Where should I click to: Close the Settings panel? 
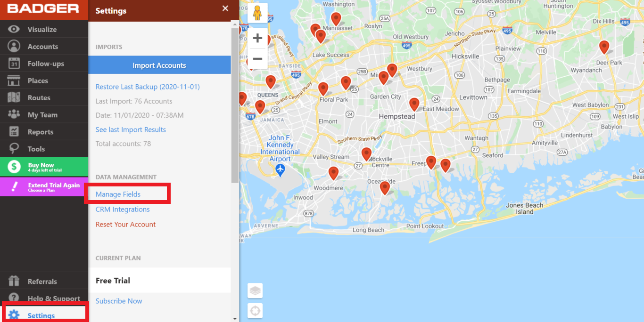225,8
